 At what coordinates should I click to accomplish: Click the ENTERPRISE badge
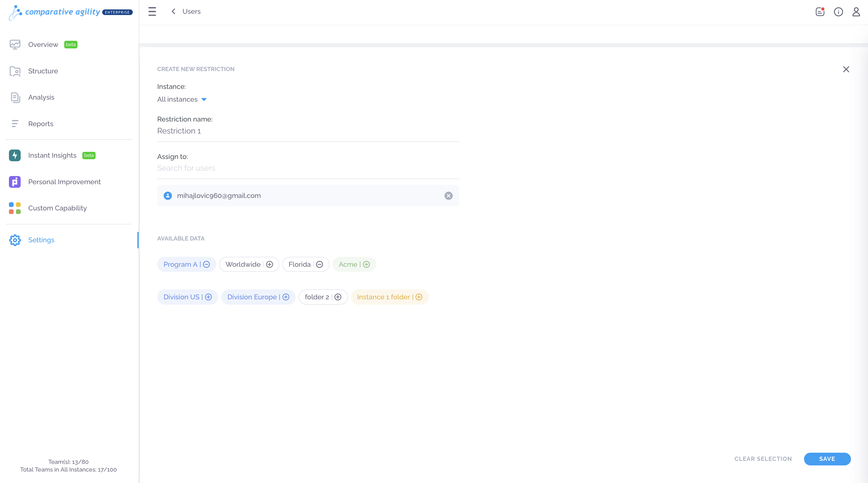pos(117,12)
